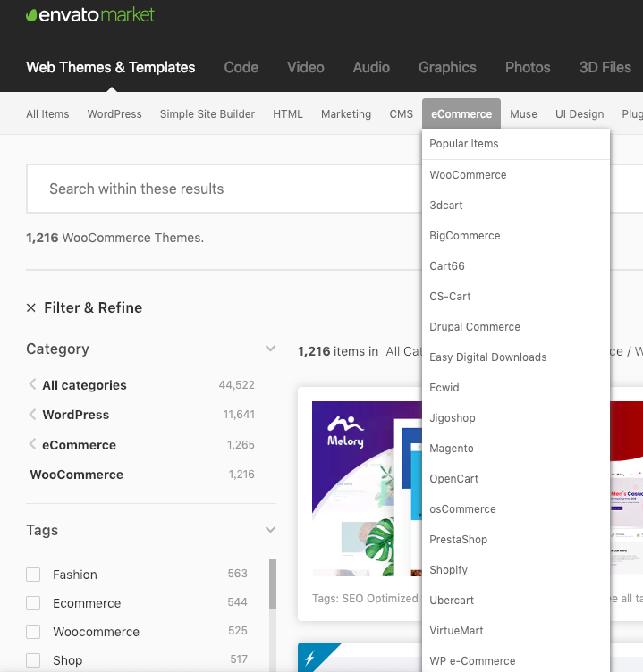This screenshot has height=672, width=643.
Task: Check the Fashion tag checkbox
Action: coord(33,575)
